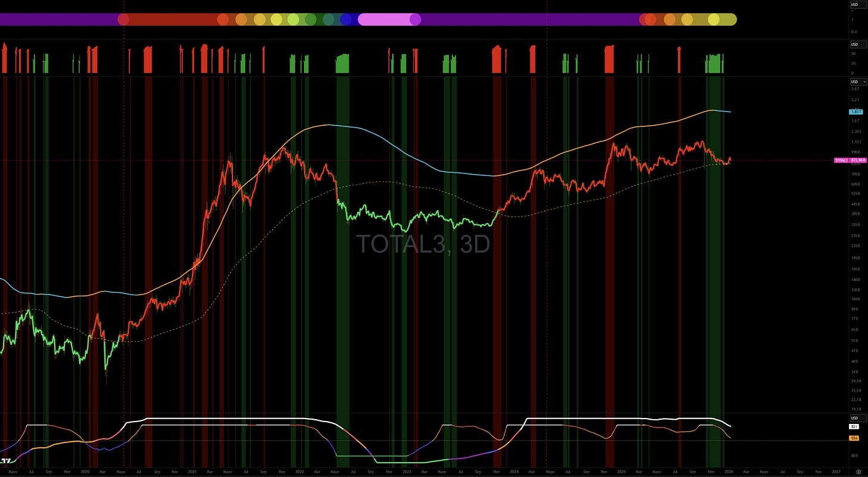Click the 2027 label on the time axis
Image resolution: width=868 pixels, height=477 pixels.
836,471
